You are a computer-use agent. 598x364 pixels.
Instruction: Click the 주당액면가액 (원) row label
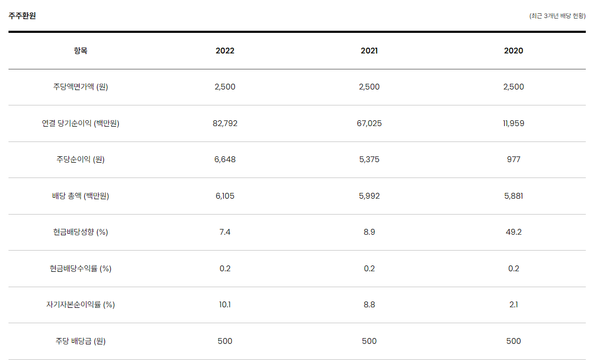tap(81, 87)
